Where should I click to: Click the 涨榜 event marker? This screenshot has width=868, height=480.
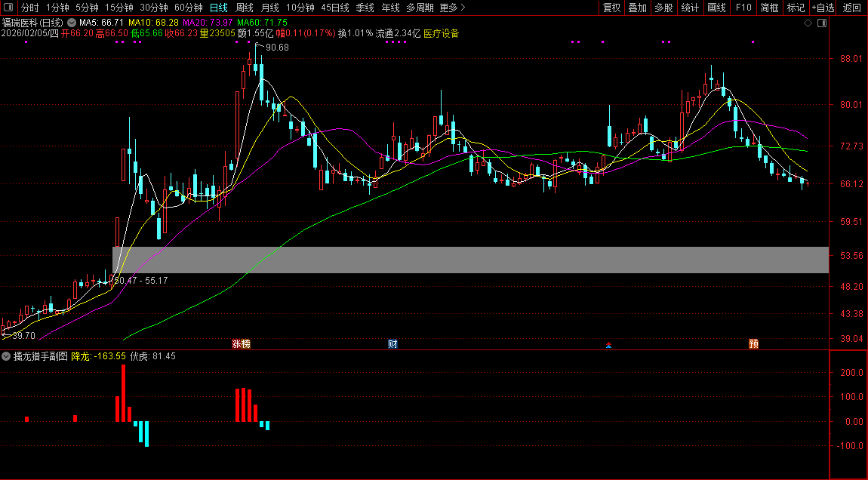(241, 344)
